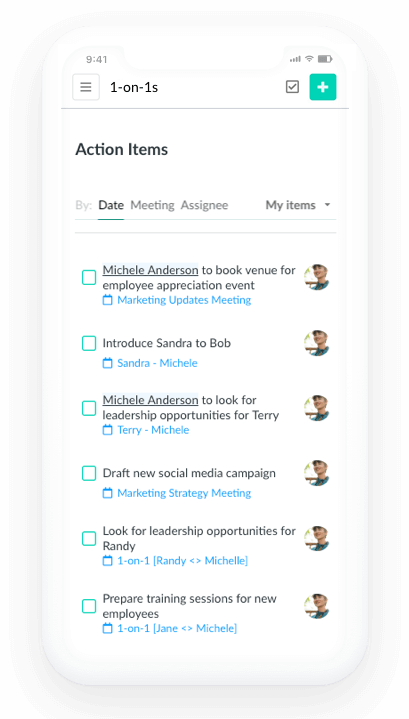Image resolution: width=409 pixels, height=719 pixels.
Task: Click calendar icon beside Marketing Strategy Meeting
Action: pyautogui.click(x=107, y=493)
